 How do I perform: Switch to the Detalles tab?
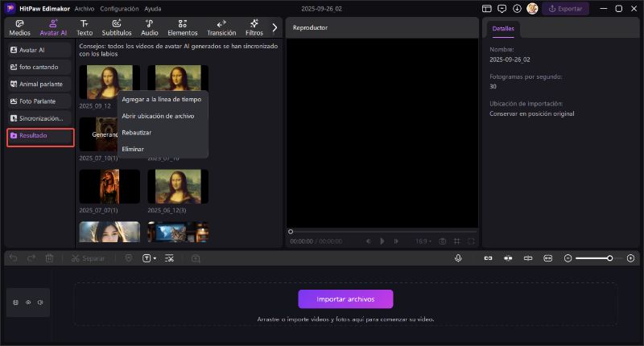coord(503,29)
